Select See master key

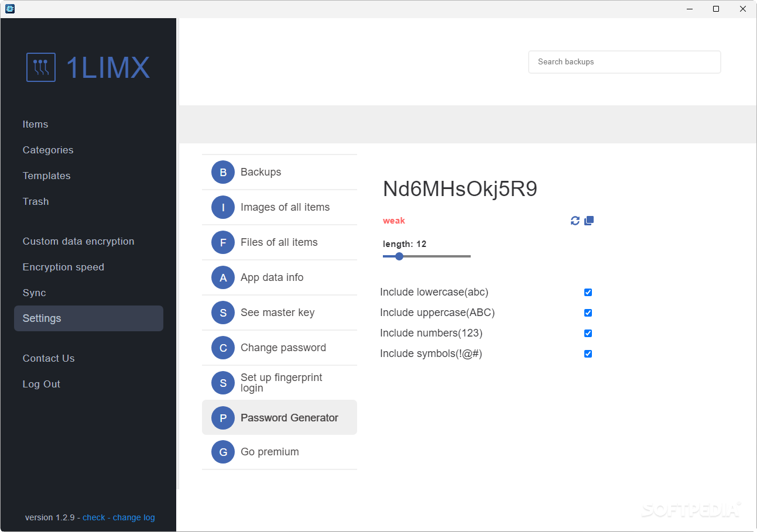pyautogui.click(x=279, y=313)
